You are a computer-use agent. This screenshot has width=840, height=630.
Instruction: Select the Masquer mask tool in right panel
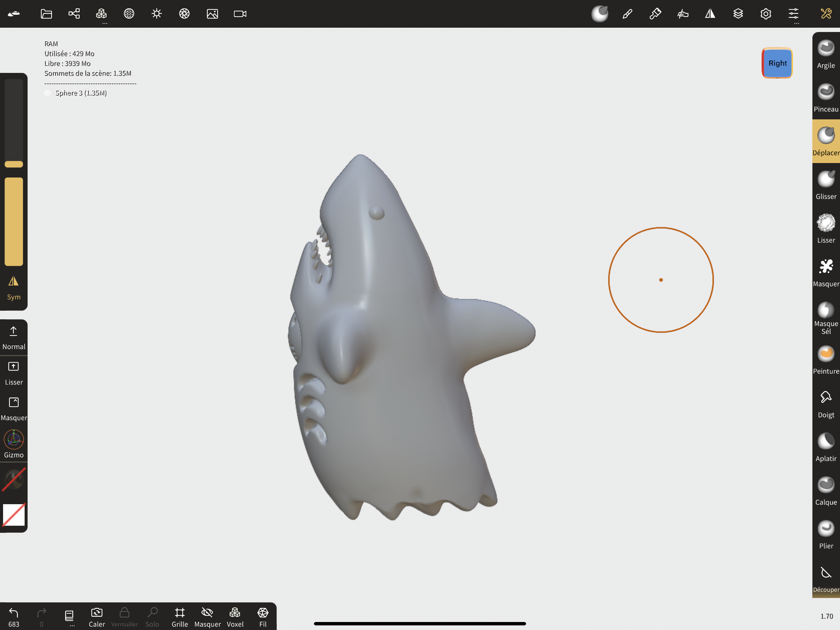(x=826, y=273)
